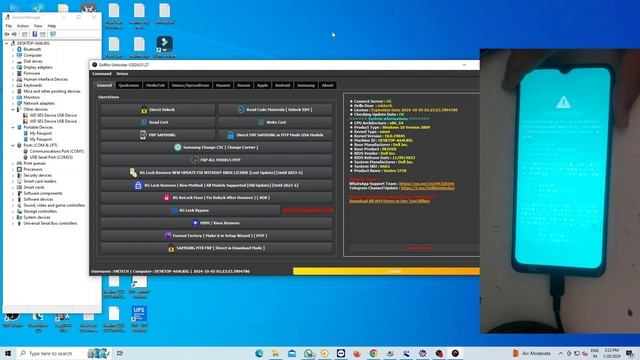Click the blue icon on KG Lock Bypass

tap(174, 210)
